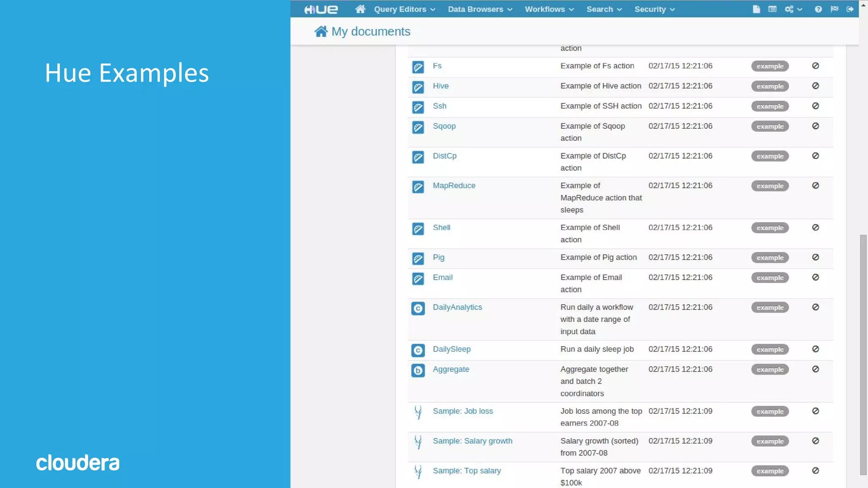Open the Pig workflow link

[x=438, y=258]
